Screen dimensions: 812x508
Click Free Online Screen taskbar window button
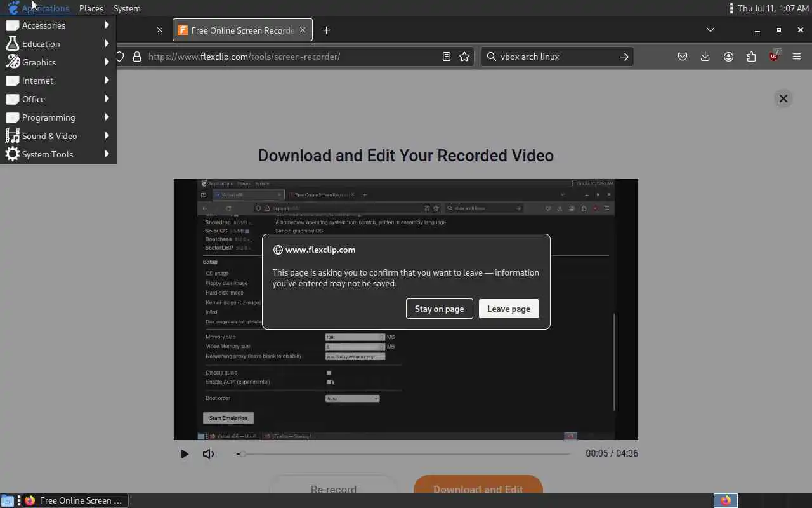click(x=75, y=500)
